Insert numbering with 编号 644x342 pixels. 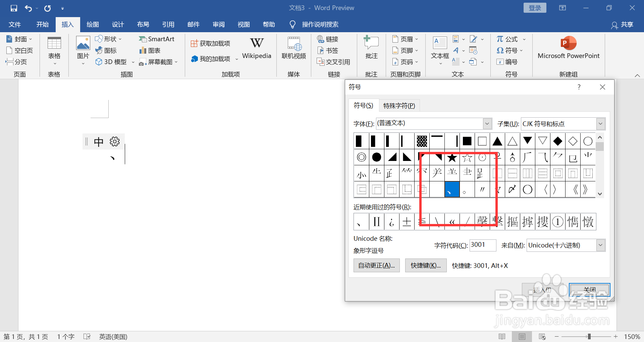tap(507, 62)
